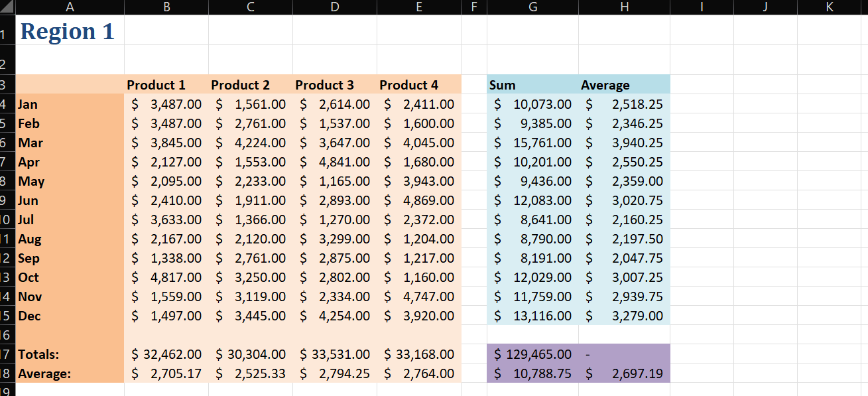Click the Sum header cell

click(x=533, y=85)
